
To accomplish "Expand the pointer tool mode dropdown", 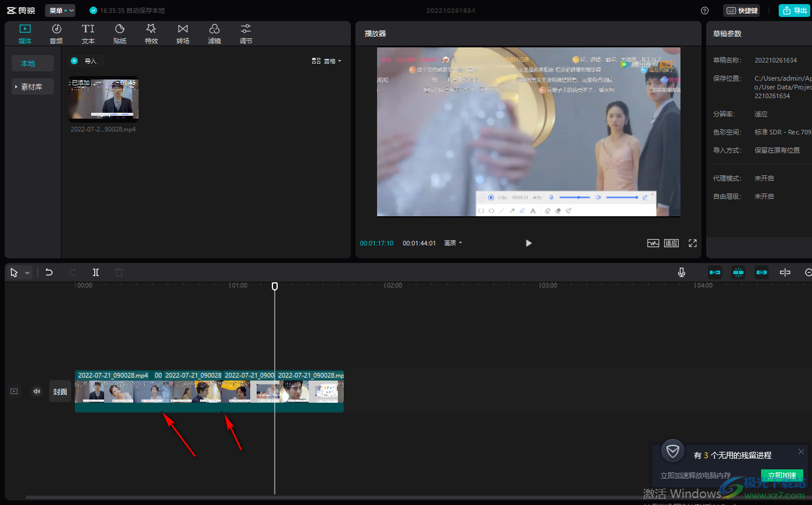I will point(27,273).
